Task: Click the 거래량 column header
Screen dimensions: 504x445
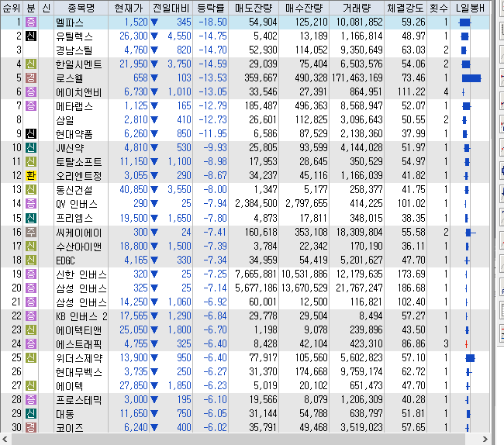Action: [x=357, y=8]
